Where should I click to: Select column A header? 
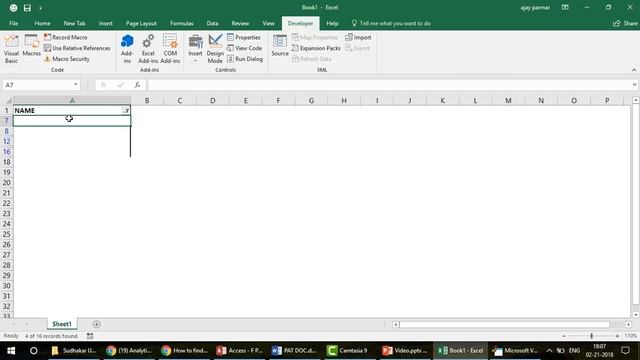[72, 100]
